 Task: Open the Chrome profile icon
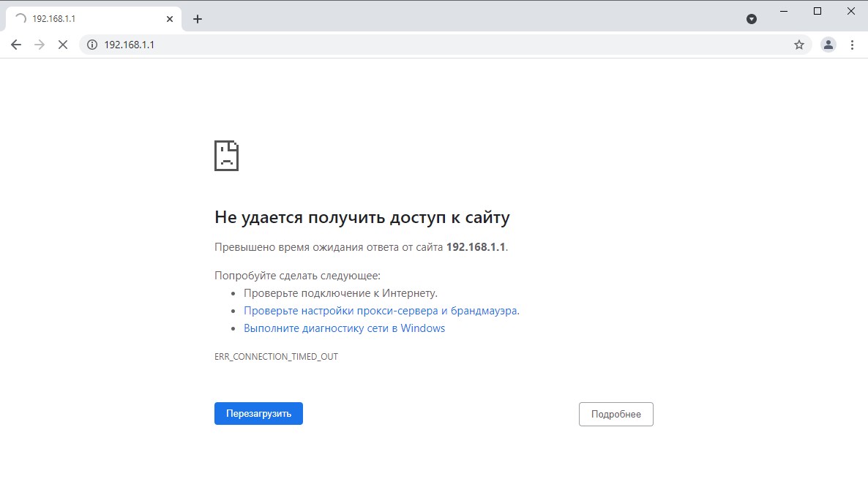828,45
